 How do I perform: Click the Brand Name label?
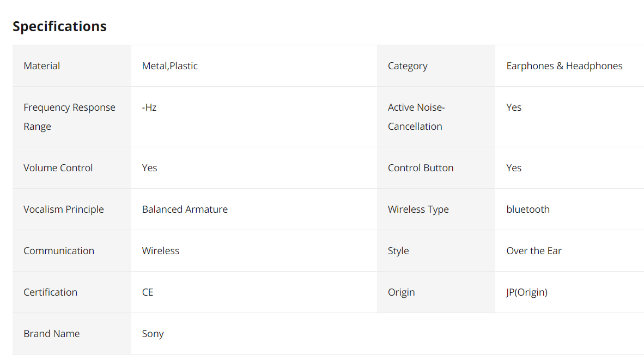[51, 334]
